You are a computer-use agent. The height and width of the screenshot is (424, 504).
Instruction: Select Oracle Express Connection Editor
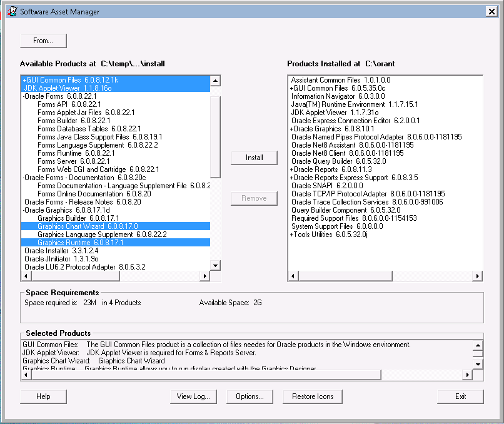pyautogui.click(x=356, y=121)
